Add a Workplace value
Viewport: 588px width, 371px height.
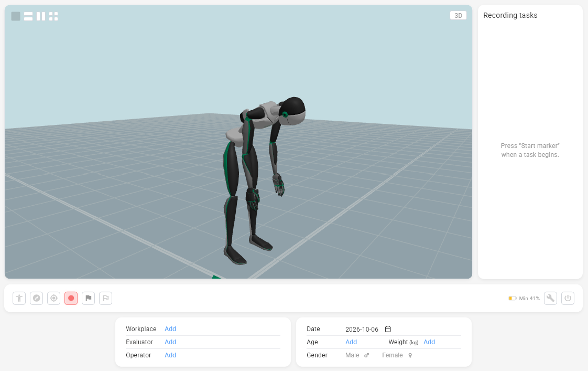point(170,329)
